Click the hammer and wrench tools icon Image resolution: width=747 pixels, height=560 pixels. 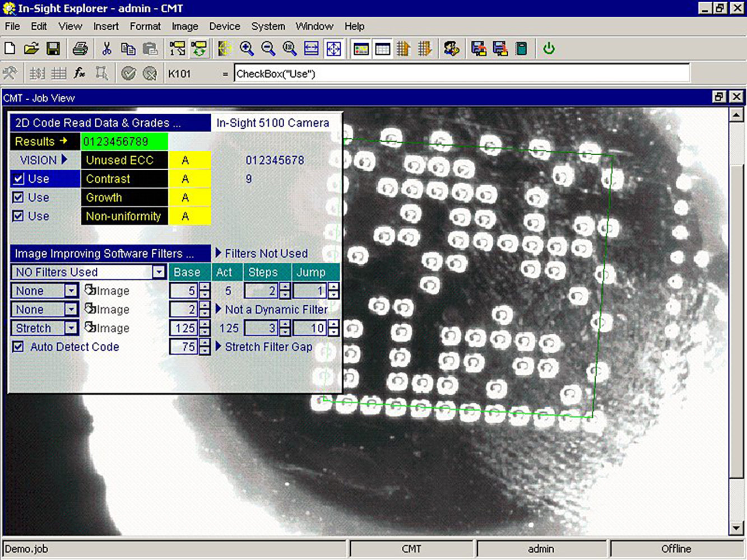(x=10, y=73)
